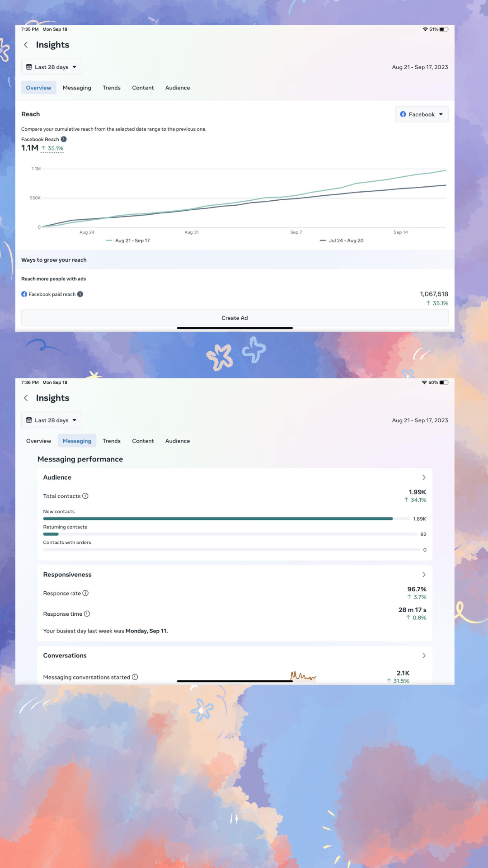This screenshot has width=488, height=868.
Task: Click the 1,067,618 paid reach value
Action: 434,294
